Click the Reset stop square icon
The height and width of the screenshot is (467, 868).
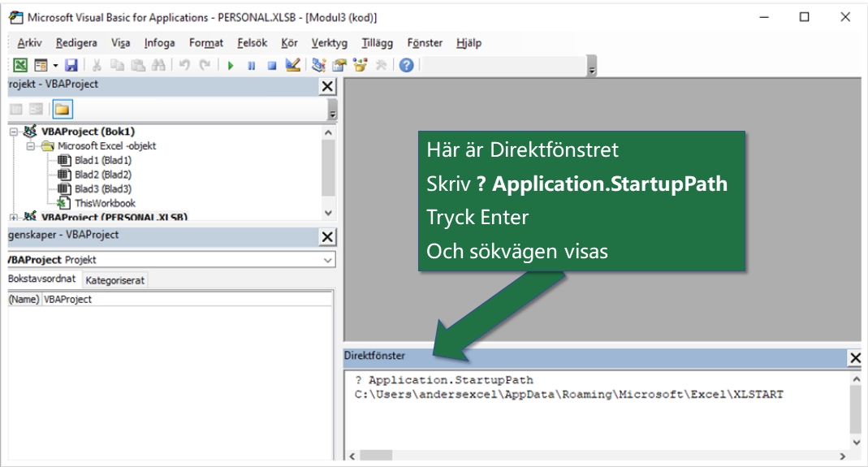coord(272,66)
